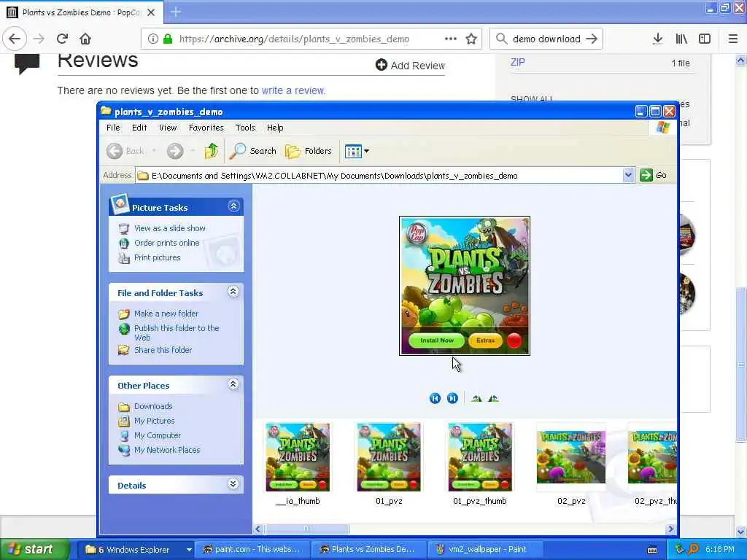Rotate image counterclockwise
This screenshot has width=747, height=560.
tap(493, 399)
